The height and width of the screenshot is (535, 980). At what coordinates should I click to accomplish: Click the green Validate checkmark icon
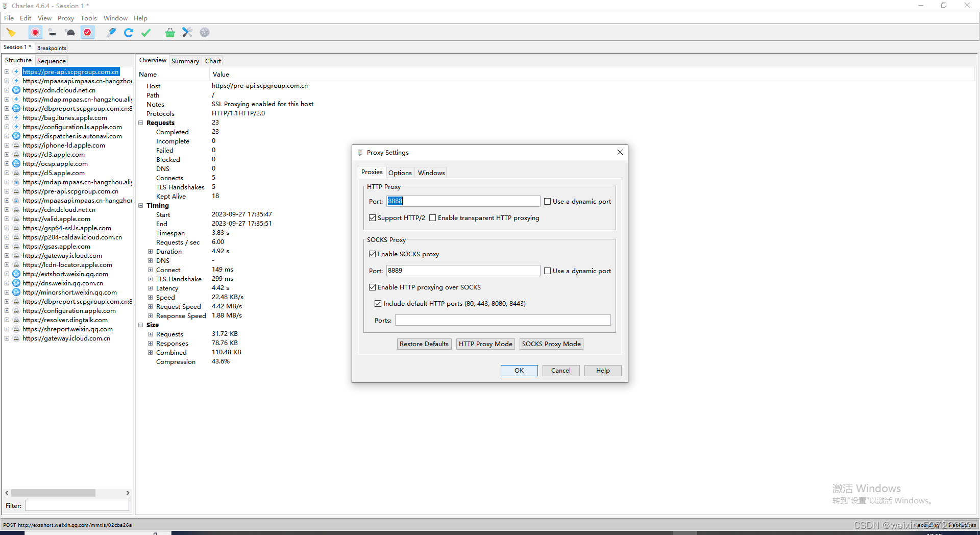pyautogui.click(x=146, y=33)
